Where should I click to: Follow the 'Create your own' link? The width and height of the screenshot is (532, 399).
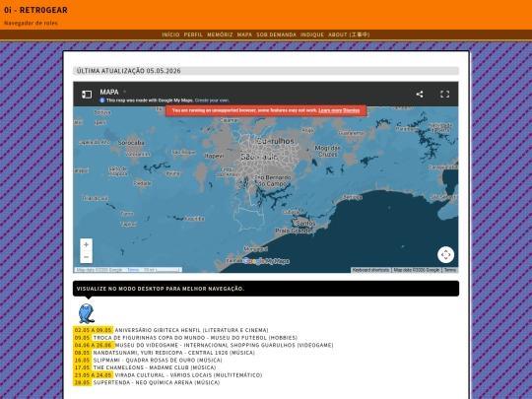click(x=212, y=100)
